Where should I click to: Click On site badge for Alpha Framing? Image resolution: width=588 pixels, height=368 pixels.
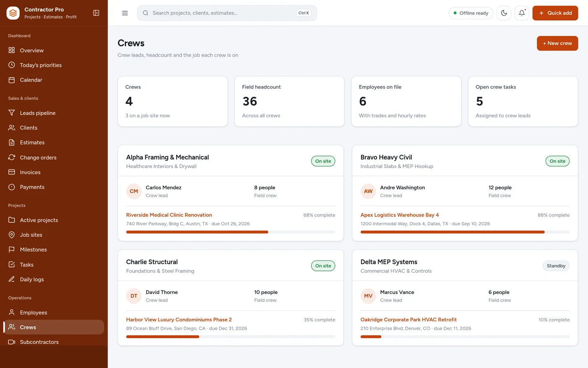click(x=323, y=161)
